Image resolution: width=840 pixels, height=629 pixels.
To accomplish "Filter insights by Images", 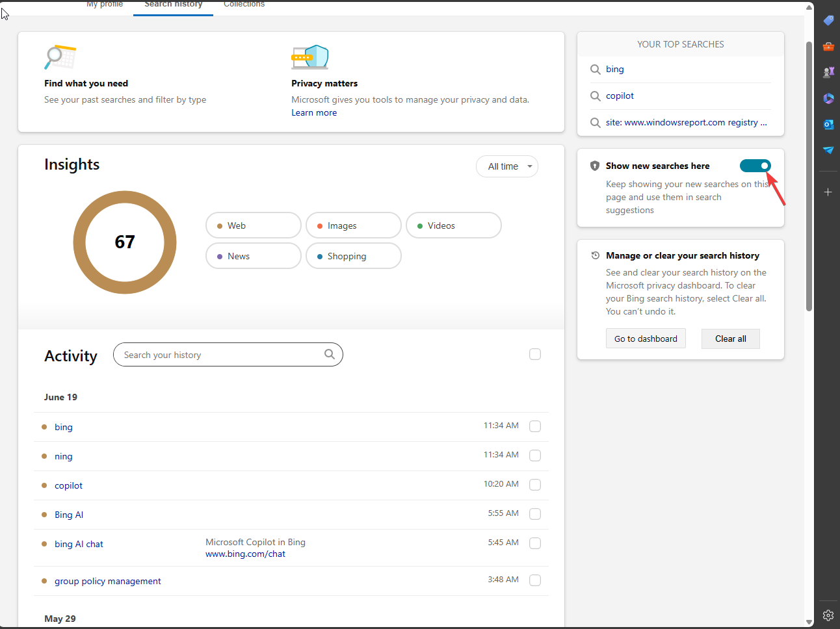I will 354,225.
